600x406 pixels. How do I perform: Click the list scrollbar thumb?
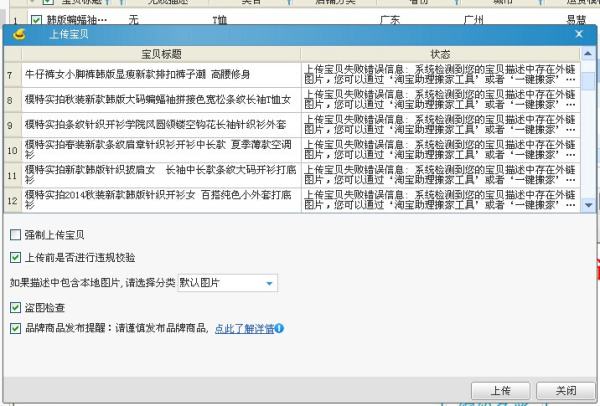click(x=588, y=80)
